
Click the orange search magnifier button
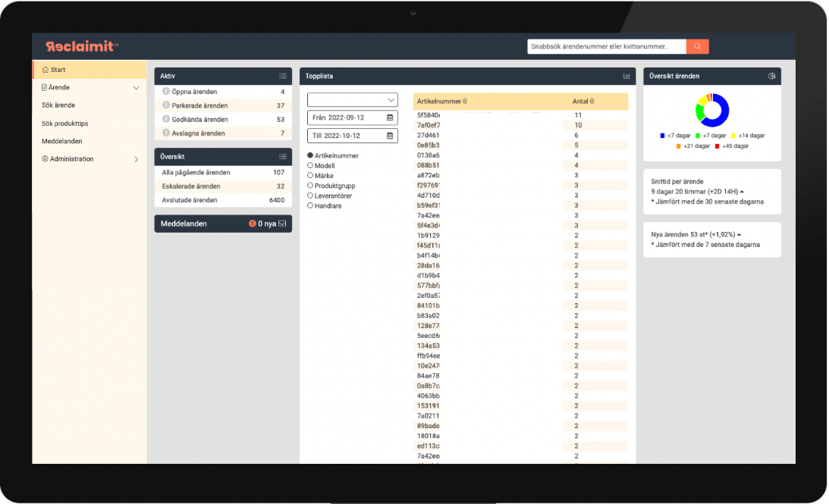pos(697,46)
